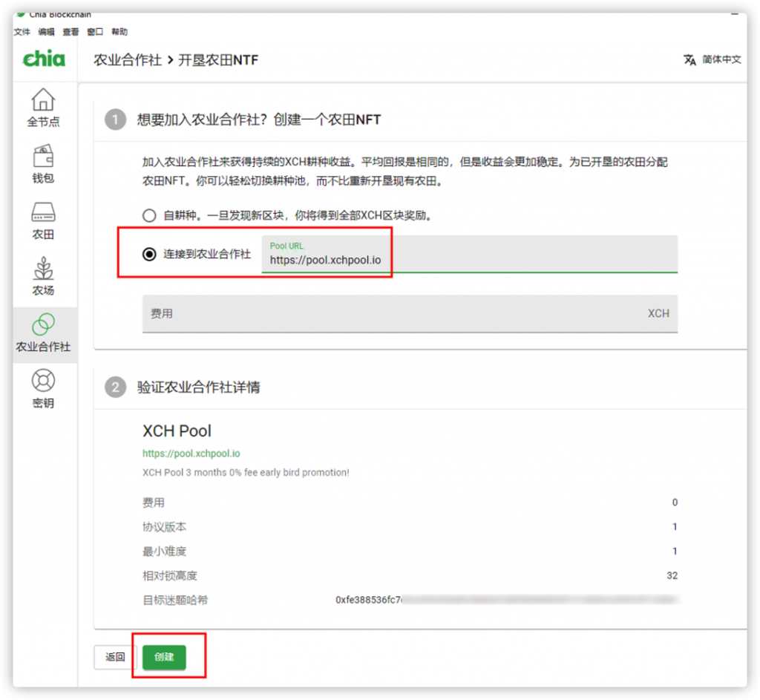Click the early bird promotion description
This screenshot has width=760, height=700.
(x=246, y=472)
